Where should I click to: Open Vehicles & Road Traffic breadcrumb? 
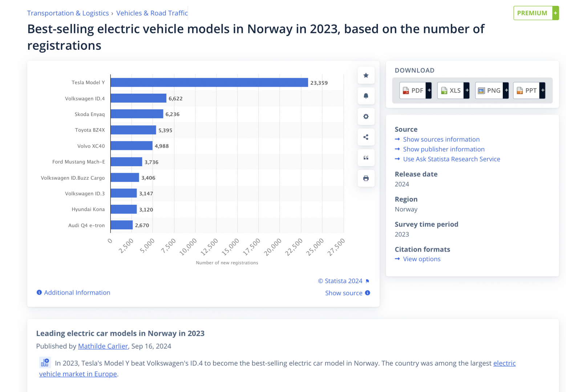(x=152, y=13)
